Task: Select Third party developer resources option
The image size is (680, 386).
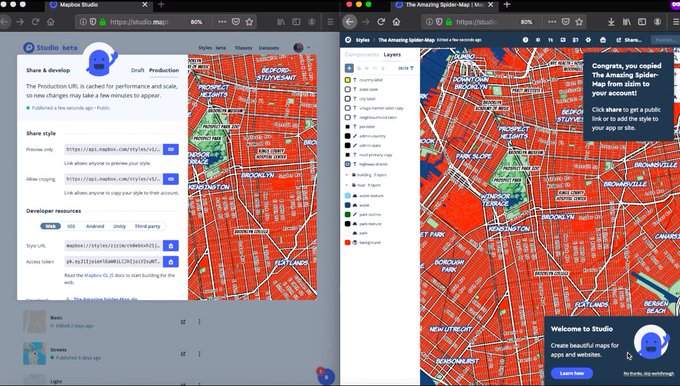Action: 147,226
